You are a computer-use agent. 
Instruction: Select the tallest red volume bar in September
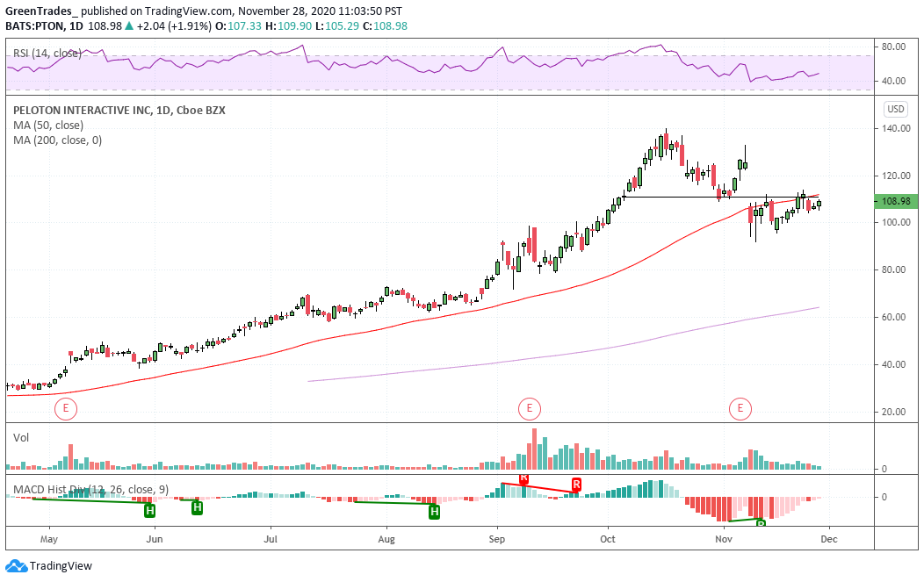click(x=535, y=449)
